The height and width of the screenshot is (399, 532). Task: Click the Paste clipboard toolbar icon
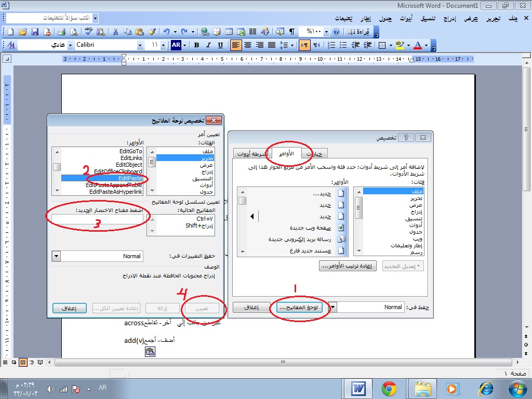[139, 32]
